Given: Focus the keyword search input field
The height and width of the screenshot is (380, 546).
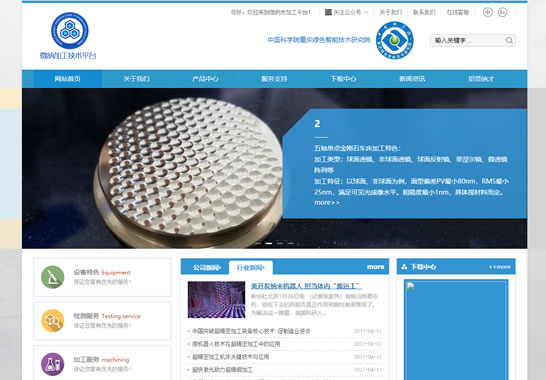Looking at the screenshot, I should point(468,40).
